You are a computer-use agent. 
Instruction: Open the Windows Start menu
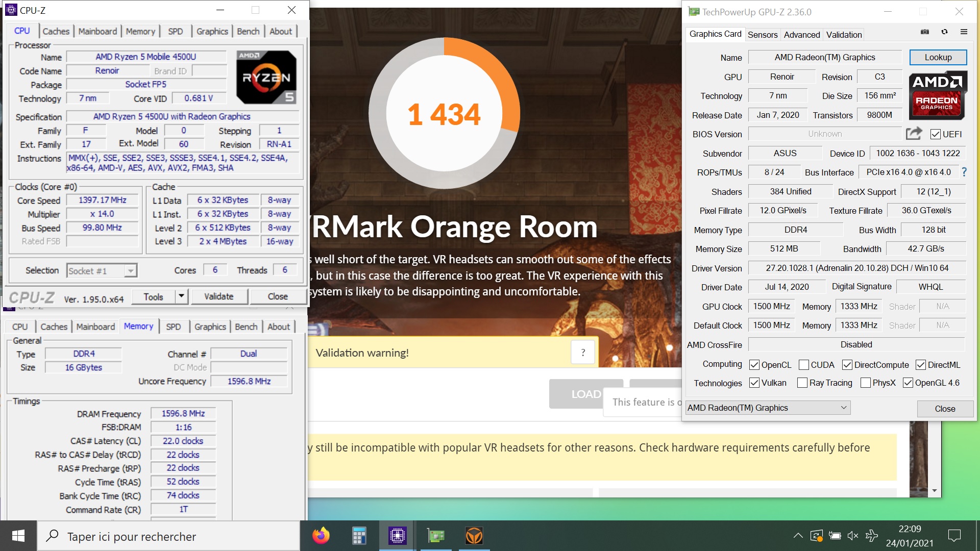pos(18,536)
